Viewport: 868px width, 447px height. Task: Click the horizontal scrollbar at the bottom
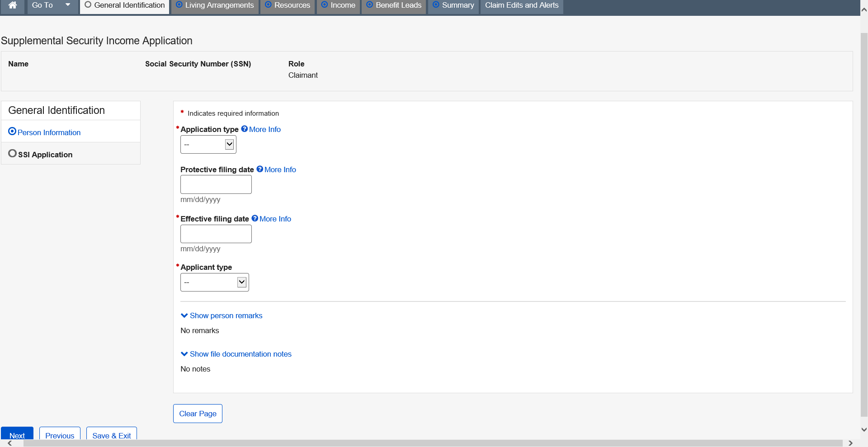tap(433, 443)
